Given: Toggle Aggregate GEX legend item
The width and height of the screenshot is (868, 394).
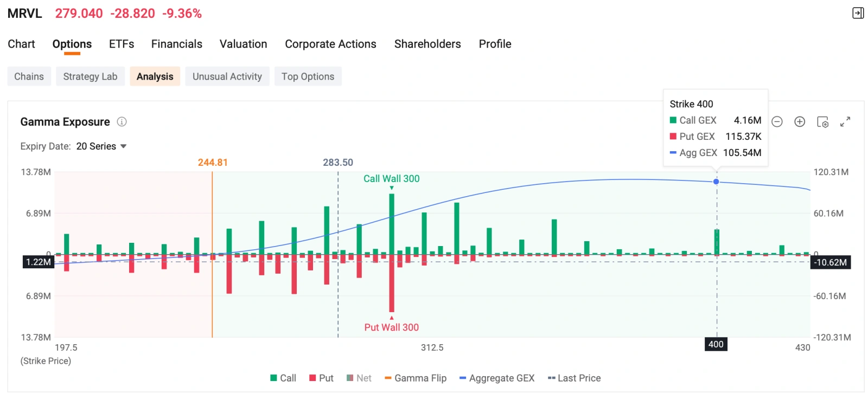Looking at the screenshot, I should tap(497, 378).
